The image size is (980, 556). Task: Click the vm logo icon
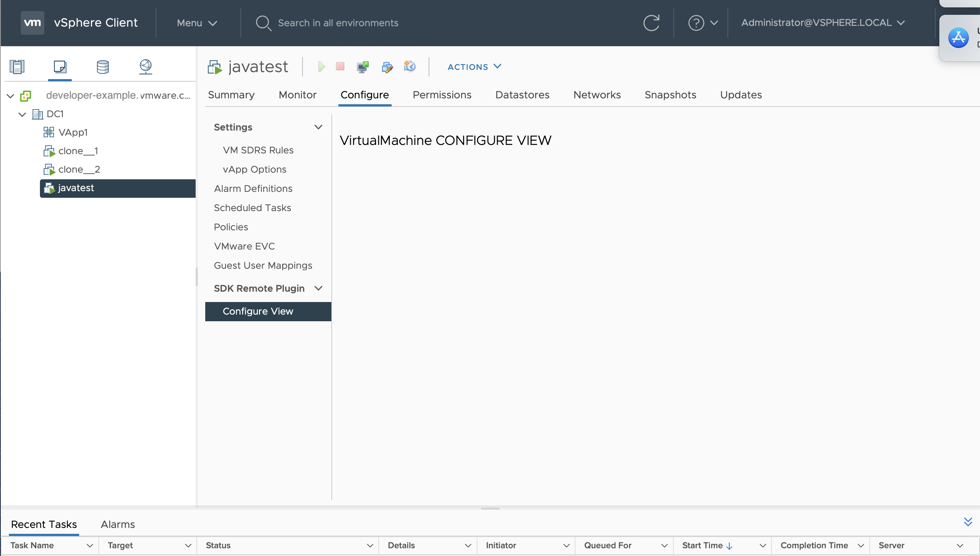click(32, 23)
